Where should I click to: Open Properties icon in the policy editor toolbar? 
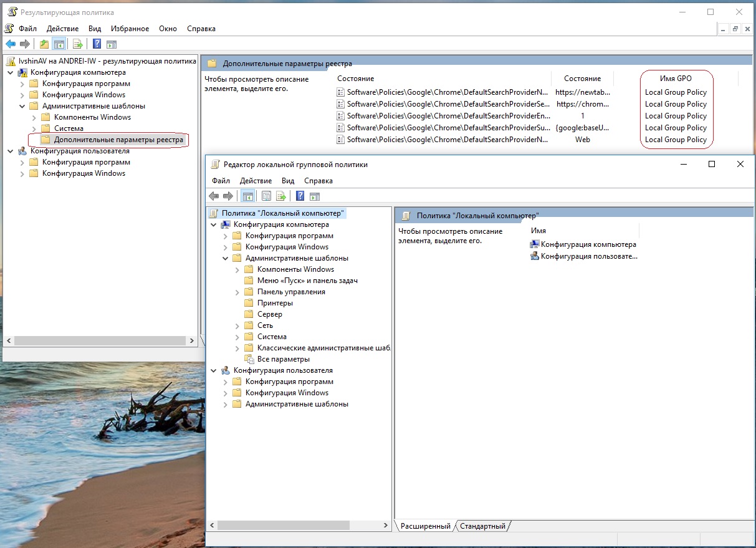click(x=267, y=196)
